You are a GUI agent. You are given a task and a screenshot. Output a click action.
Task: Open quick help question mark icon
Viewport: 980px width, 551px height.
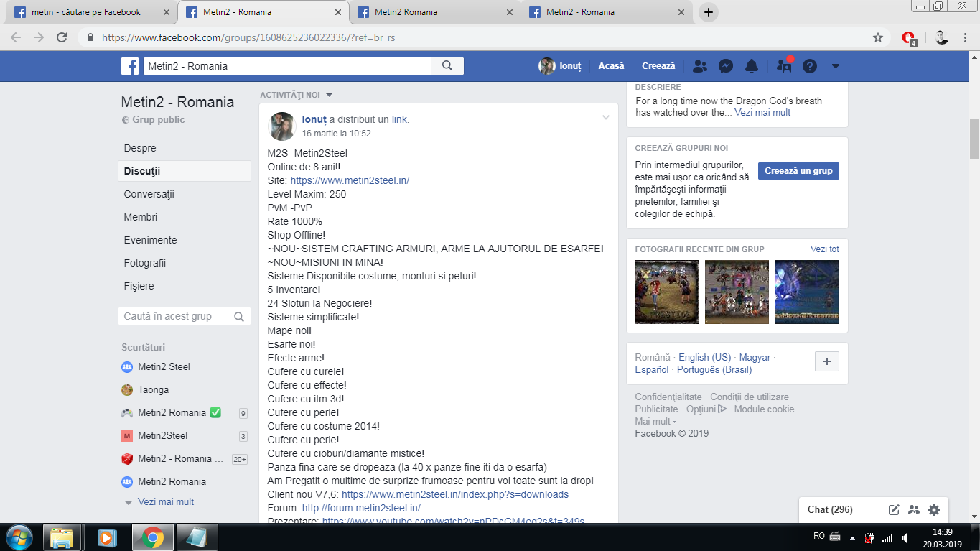tap(810, 66)
